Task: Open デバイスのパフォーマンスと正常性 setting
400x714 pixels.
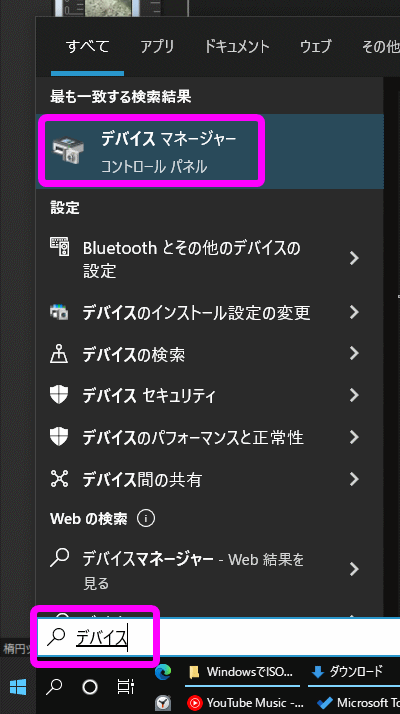Action: [x=210, y=437]
